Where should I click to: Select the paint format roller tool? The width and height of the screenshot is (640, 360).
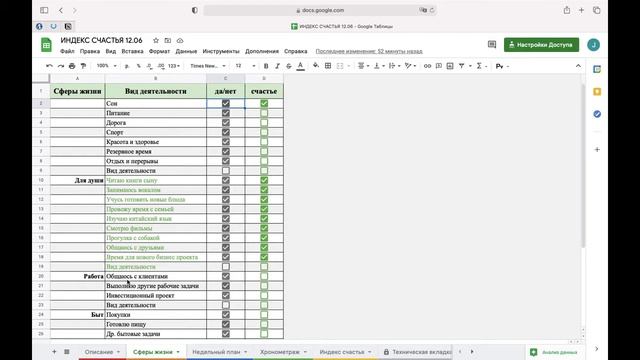[x=83, y=66]
